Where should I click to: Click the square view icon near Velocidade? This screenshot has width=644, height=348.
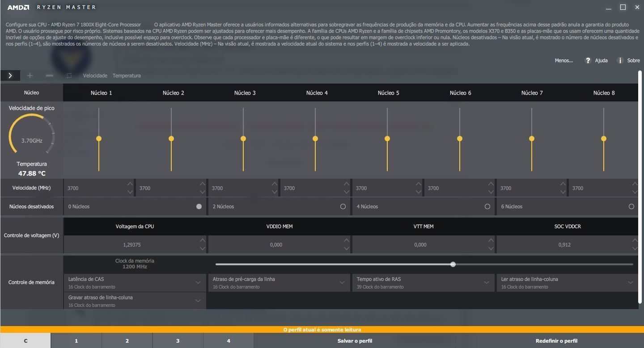pos(69,75)
